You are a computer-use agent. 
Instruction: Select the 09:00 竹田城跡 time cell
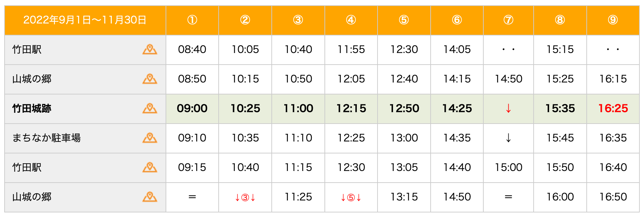(192, 108)
